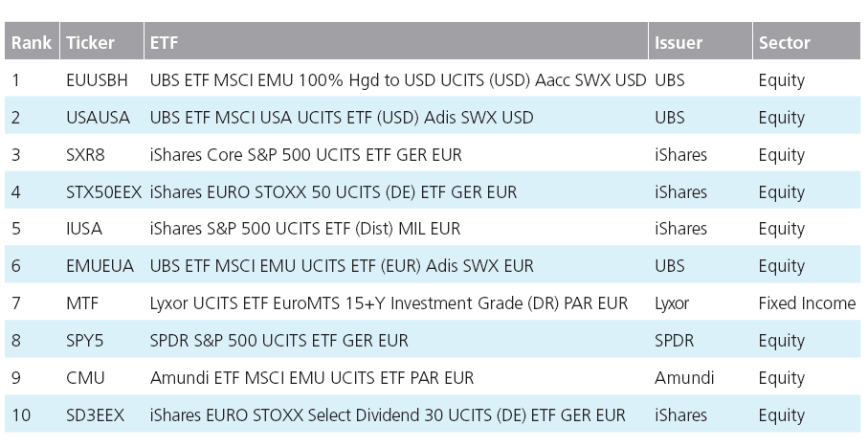The width and height of the screenshot is (868, 448).
Task: Click the IUSA ticker cell
Action: [84, 229]
